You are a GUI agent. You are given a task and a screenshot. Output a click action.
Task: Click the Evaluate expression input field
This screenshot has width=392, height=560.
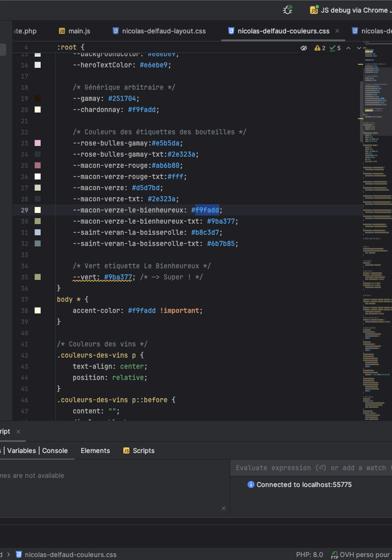point(310,468)
